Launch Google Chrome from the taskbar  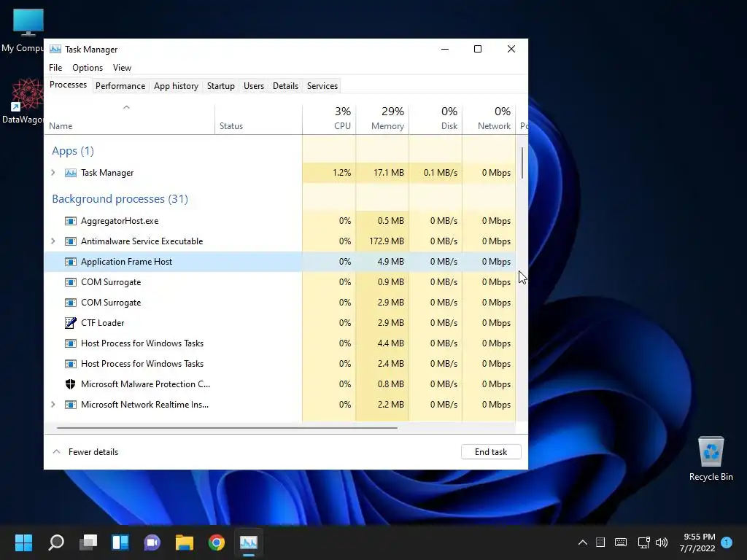pyautogui.click(x=216, y=542)
